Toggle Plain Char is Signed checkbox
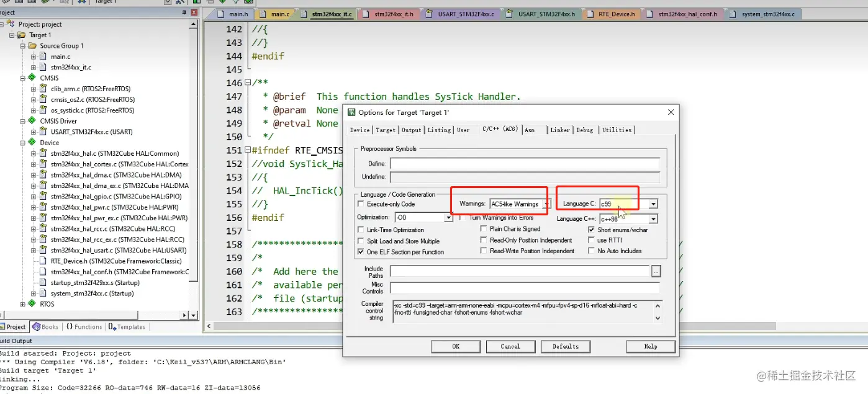The image size is (868, 394). click(484, 229)
